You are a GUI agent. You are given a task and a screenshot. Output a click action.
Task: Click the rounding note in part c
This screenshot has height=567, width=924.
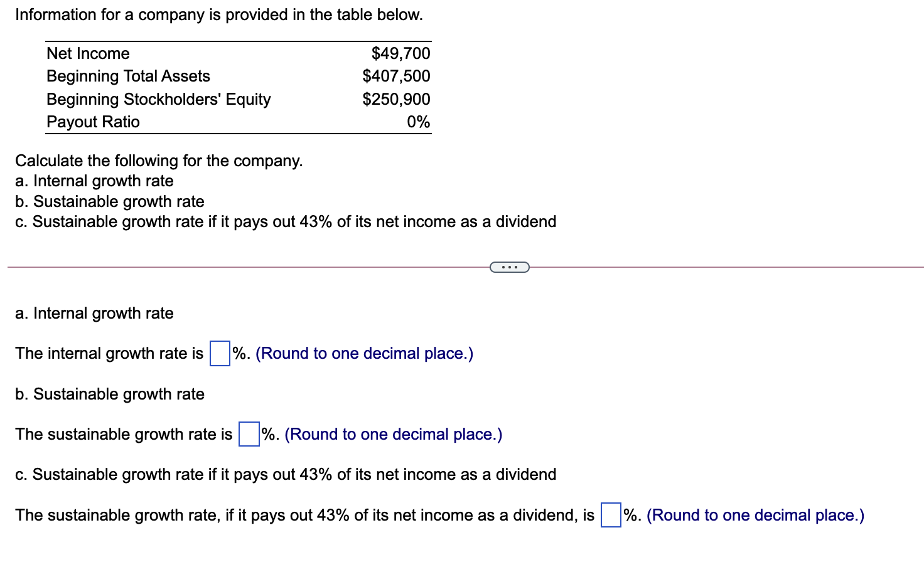pos(755,515)
